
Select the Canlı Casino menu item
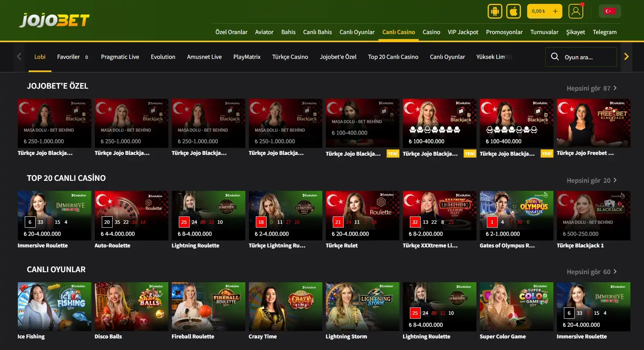pos(399,32)
